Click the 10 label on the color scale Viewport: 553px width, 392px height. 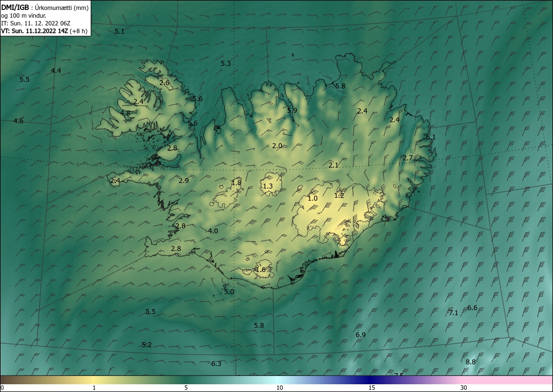click(279, 388)
